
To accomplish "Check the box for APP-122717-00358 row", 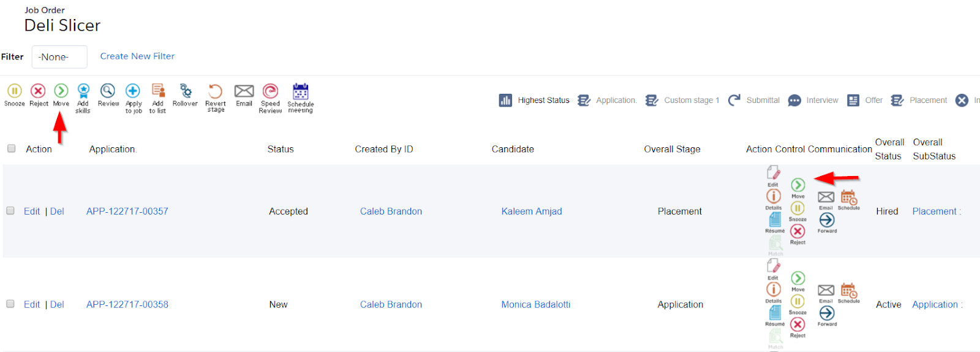I will point(10,304).
